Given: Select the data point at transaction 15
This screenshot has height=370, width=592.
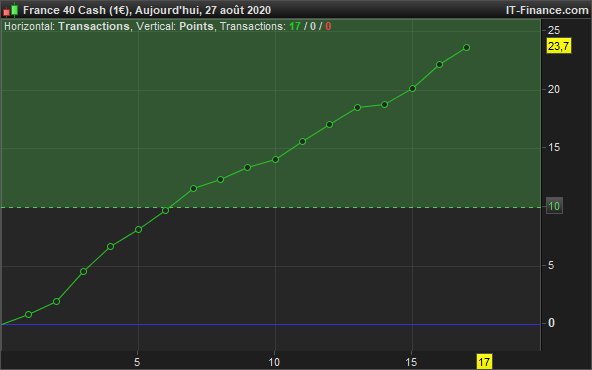Looking at the screenshot, I should [x=412, y=89].
